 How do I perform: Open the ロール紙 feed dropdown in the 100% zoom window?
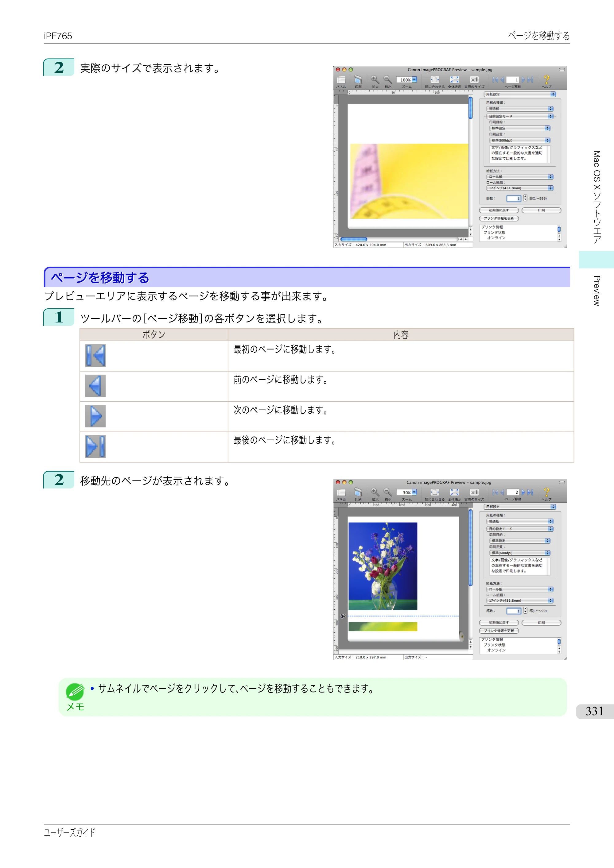520,177
